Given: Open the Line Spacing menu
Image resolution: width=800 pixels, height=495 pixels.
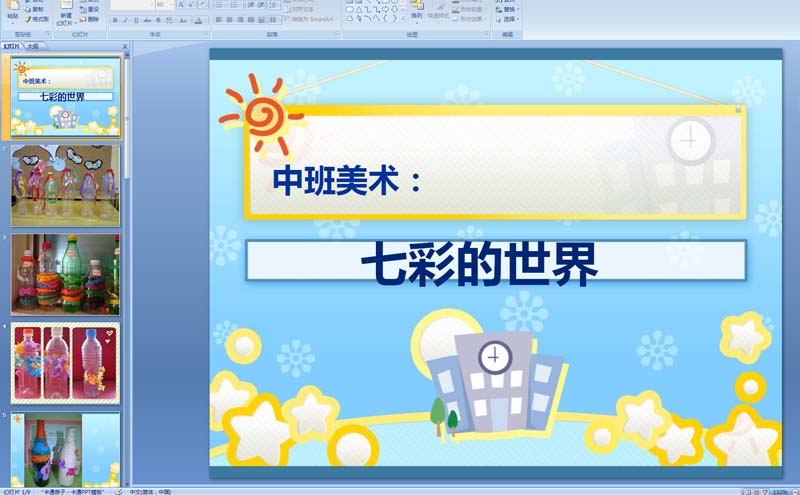Looking at the screenshot, I should [x=274, y=5].
